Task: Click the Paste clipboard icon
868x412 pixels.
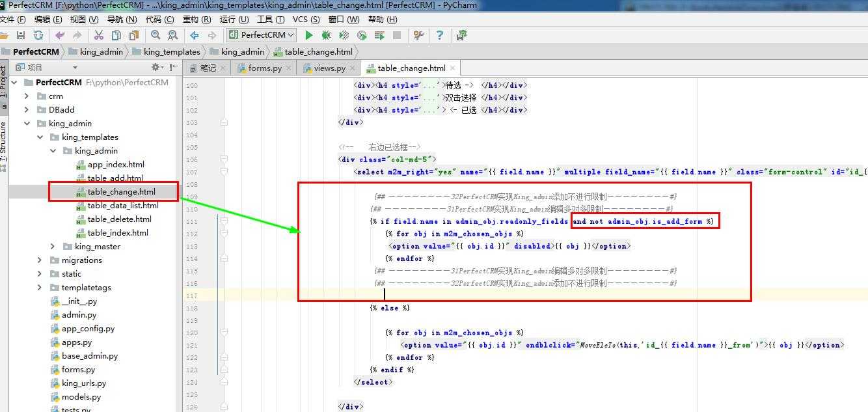Action: pos(134,35)
